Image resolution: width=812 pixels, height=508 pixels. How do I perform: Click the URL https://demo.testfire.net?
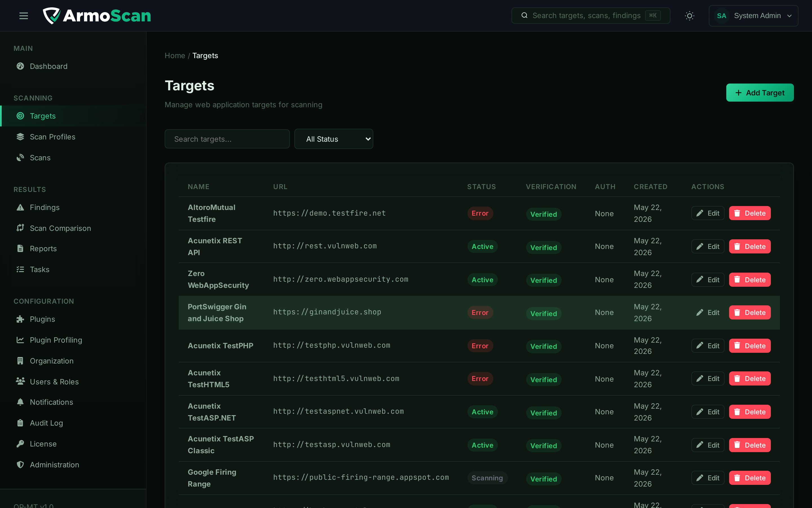[x=329, y=213]
